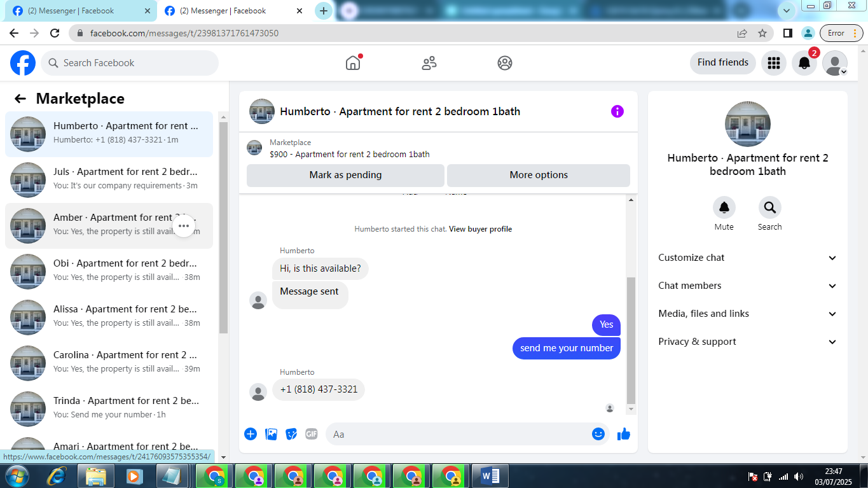
Task: Open Windows Media Player in taskbar
Action: click(x=134, y=476)
